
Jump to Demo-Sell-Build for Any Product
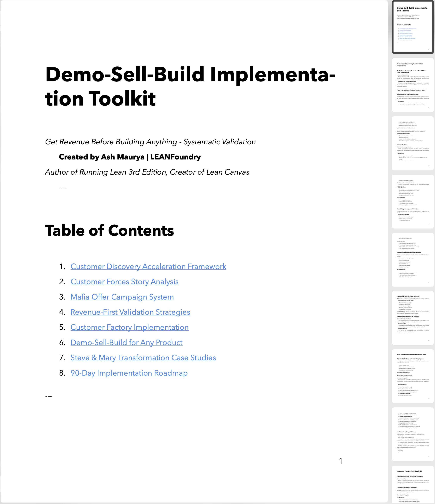tap(126, 342)
